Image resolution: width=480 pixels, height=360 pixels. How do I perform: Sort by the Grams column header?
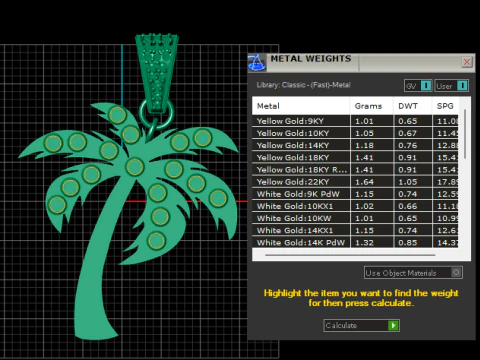click(372, 106)
